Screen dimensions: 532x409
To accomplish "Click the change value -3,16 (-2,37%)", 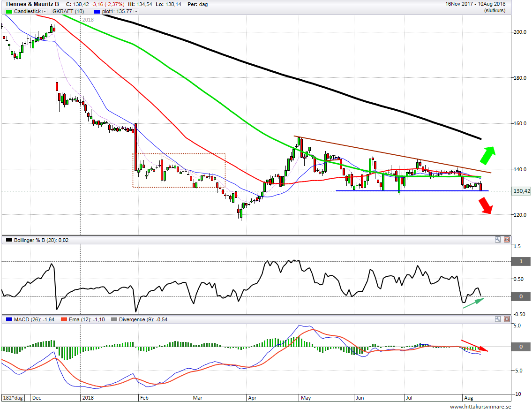I will [x=108, y=4].
